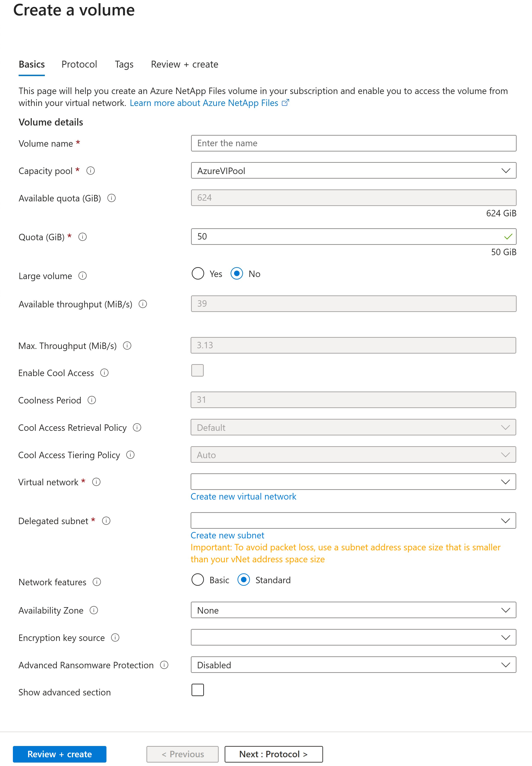
Task: Choose Basic network features option
Action: (x=198, y=580)
